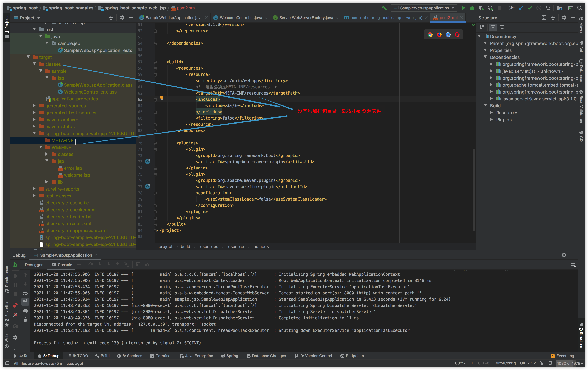Switch to the Debugger tab
The height and width of the screenshot is (370, 588).
34,265
